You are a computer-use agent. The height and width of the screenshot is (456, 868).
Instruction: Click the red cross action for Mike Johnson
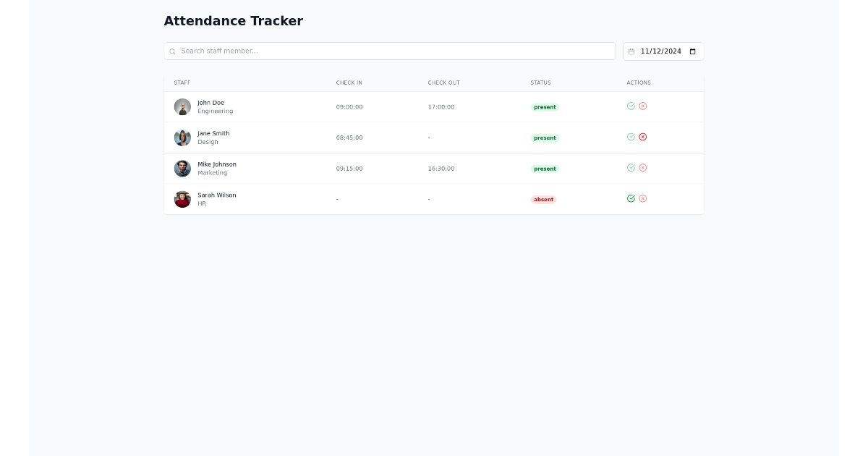pyautogui.click(x=643, y=168)
